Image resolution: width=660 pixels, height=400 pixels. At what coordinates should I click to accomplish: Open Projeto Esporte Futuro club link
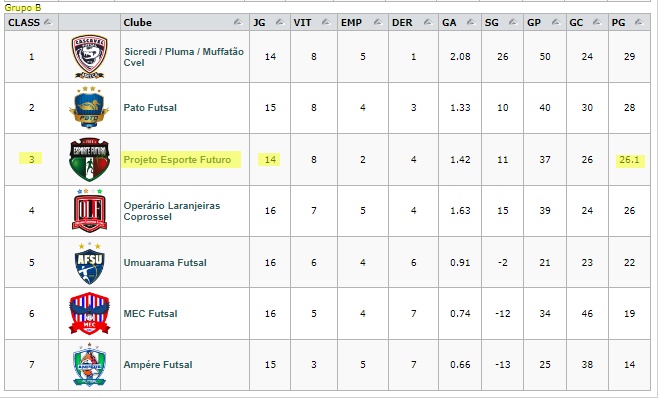pos(177,160)
